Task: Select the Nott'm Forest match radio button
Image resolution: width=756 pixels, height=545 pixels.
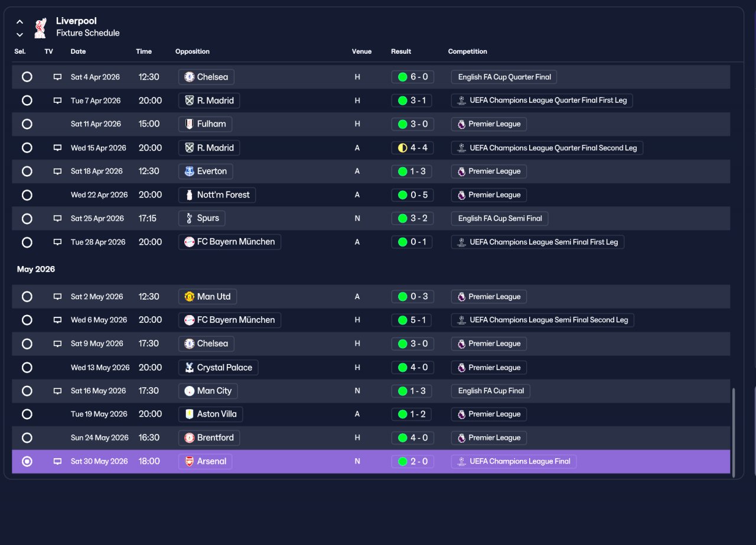Action: tap(27, 195)
